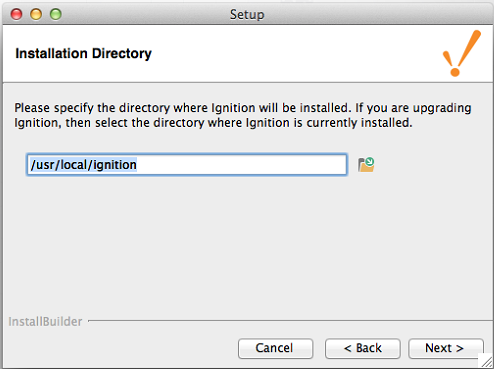
Task: Open the directory browse folder icon
Action: point(366,165)
